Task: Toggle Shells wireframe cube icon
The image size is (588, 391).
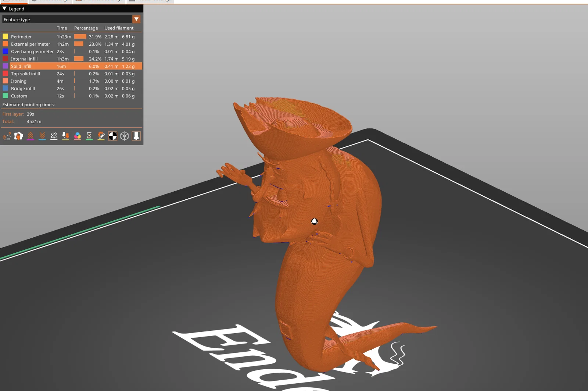Action: click(x=125, y=136)
